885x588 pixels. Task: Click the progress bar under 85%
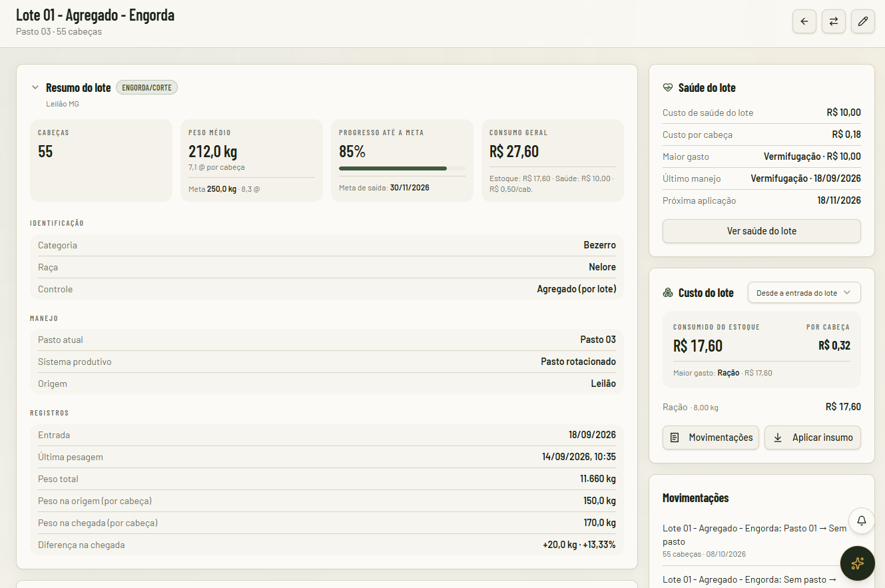pyautogui.click(x=402, y=168)
